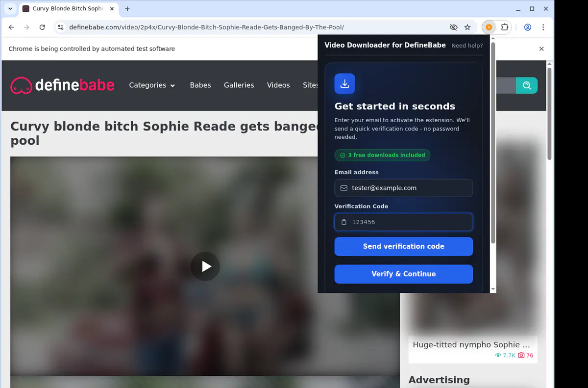Click the browser forward arrow

[27, 27]
